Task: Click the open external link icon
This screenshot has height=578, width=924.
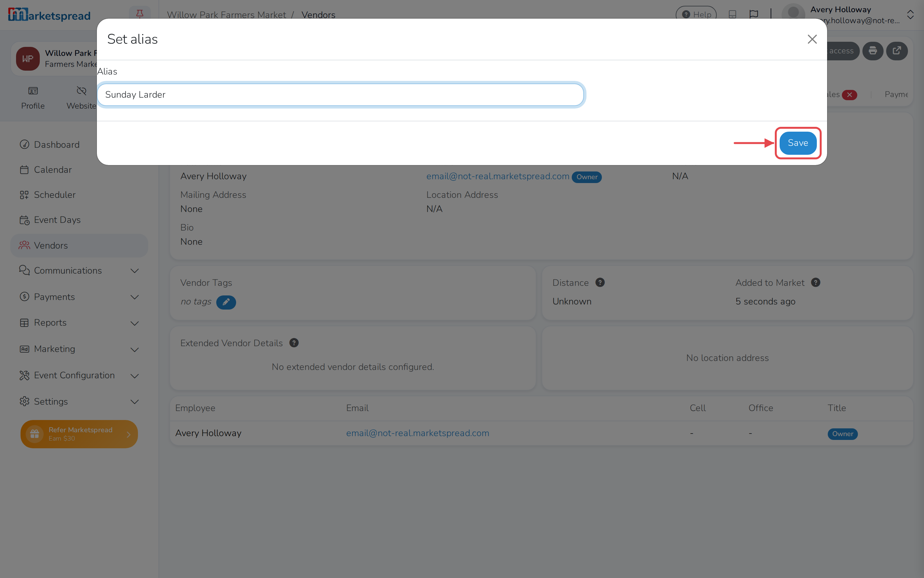Action: click(x=896, y=51)
